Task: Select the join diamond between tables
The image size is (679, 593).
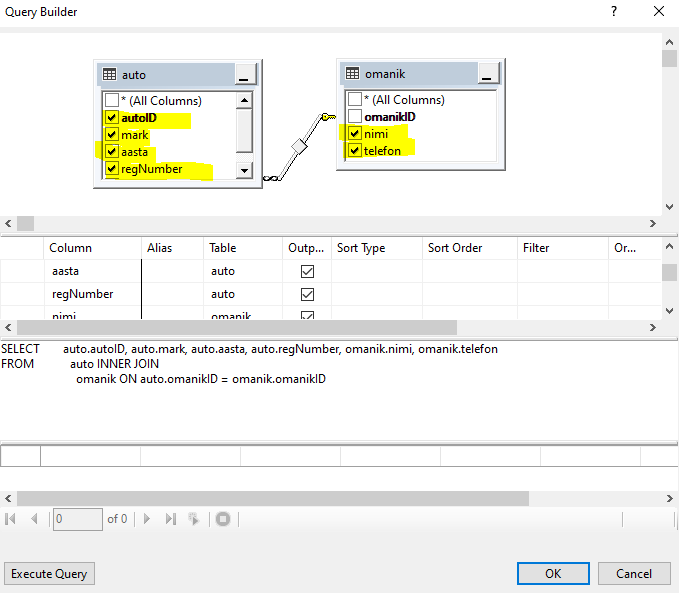Action: [297, 147]
